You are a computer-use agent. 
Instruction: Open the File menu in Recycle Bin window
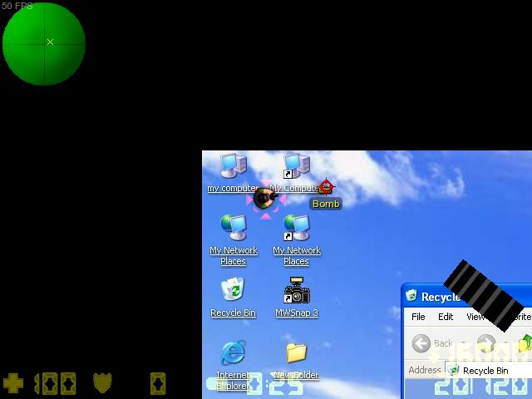tap(418, 317)
